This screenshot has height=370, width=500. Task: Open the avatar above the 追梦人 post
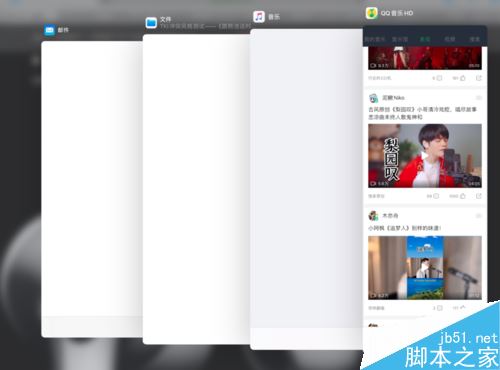pyautogui.click(x=373, y=216)
